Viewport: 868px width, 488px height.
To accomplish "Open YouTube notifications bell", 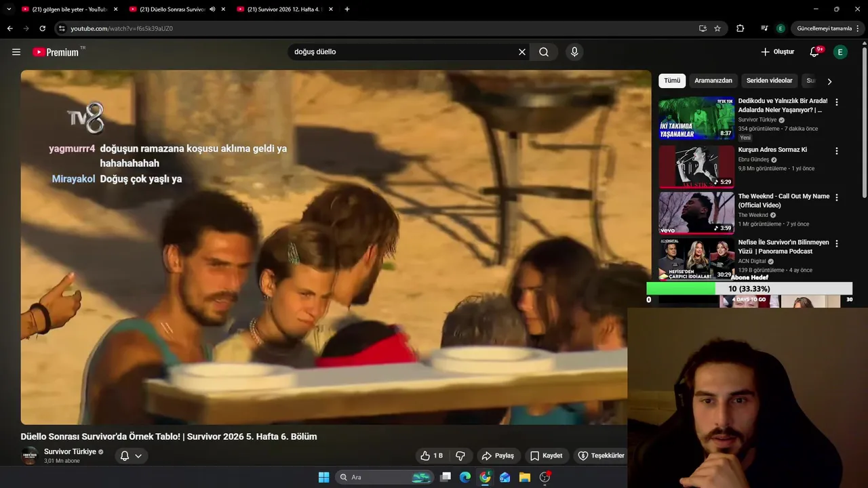I will pyautogui.click(x=816, y=52).
